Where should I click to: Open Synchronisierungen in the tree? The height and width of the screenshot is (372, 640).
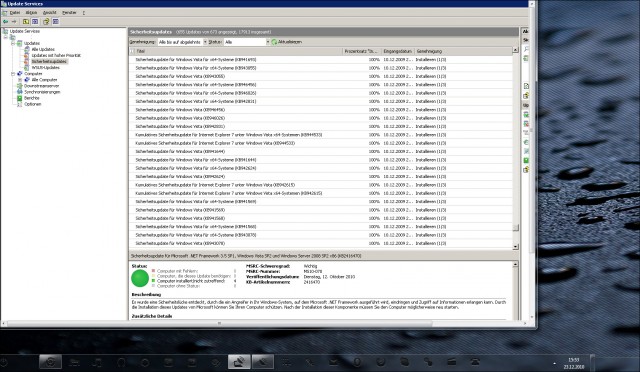42,92
